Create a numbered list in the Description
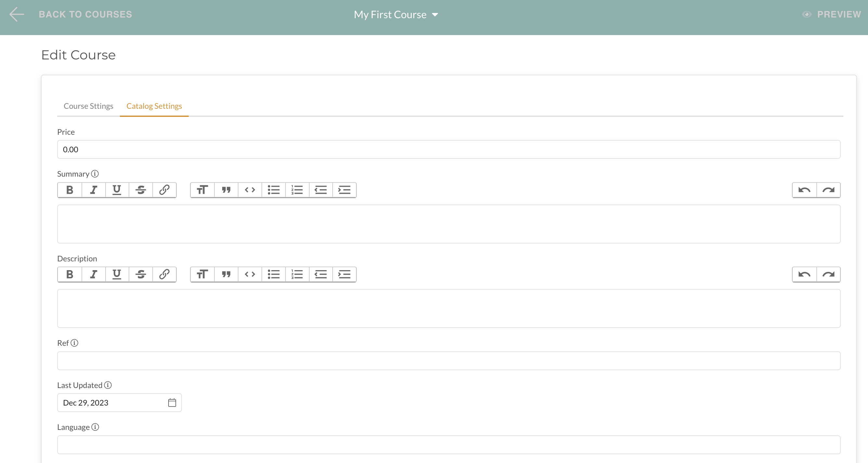This screenshot has width=868, height=463. (297, 274)
